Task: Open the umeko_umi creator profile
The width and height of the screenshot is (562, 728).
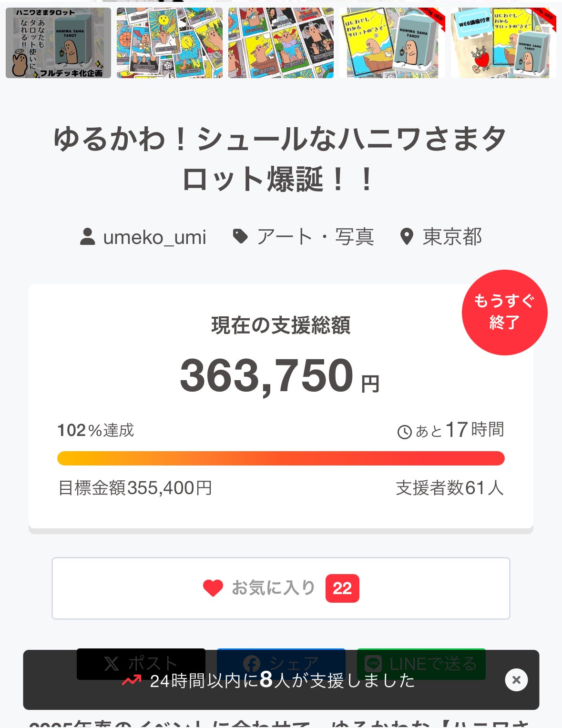Action: (x=154, y=237)
